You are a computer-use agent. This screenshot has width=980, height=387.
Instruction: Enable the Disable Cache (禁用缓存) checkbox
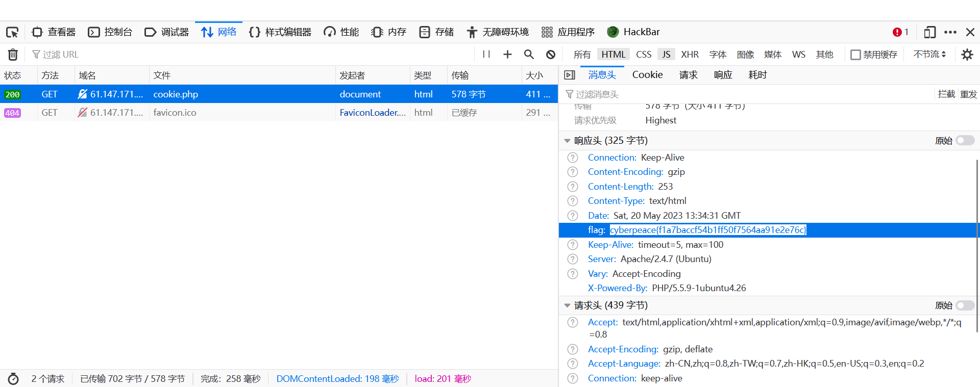[x=856, y=55]
